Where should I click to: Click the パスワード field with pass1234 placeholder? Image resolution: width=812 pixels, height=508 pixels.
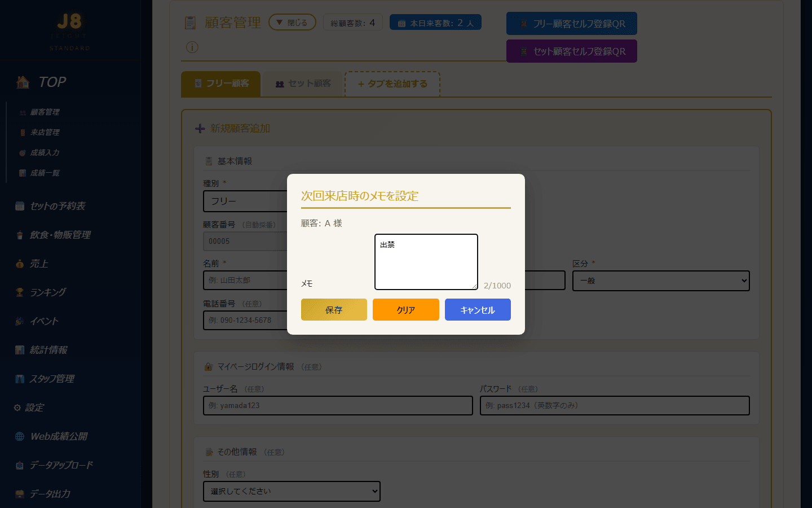[615, 405]
